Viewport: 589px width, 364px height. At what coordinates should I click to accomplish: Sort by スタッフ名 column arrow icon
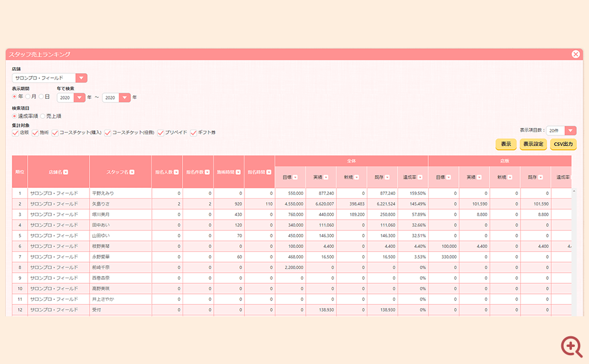[x=132, y=172]
